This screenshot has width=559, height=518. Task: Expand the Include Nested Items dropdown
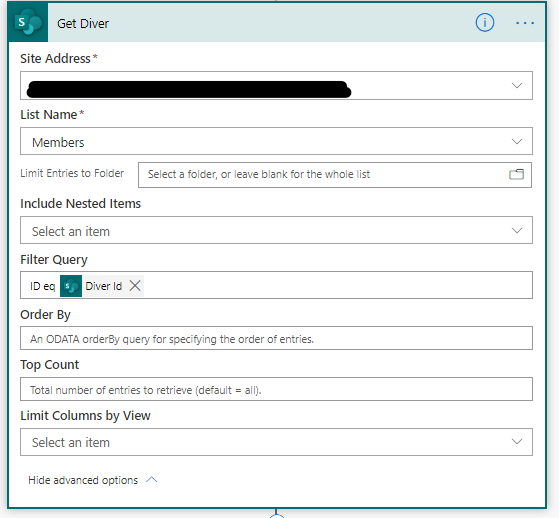[276, 230]
